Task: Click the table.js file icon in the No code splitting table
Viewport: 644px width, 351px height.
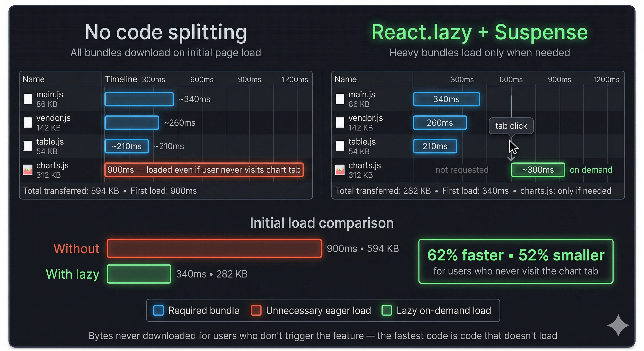Action: coord(28,146)
